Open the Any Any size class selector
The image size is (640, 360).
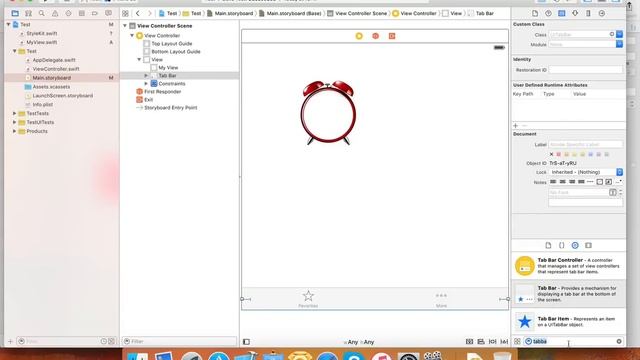coord(359,342)
